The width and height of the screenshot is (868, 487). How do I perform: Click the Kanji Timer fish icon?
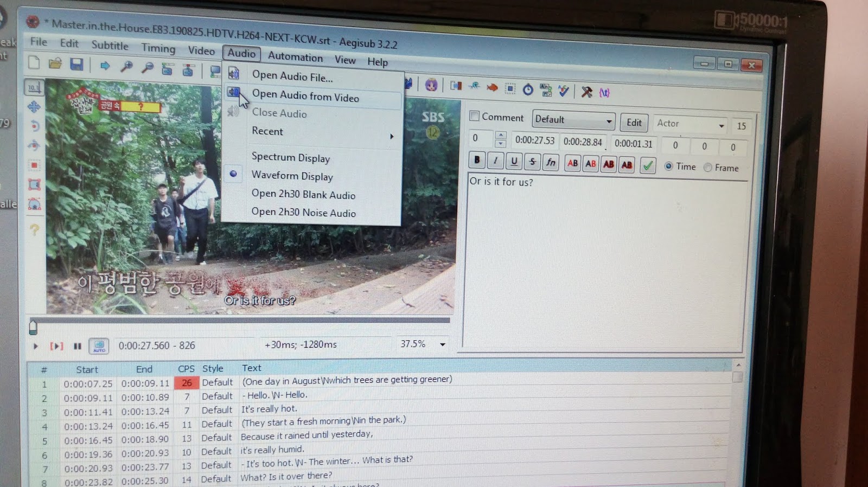point(492,87)
